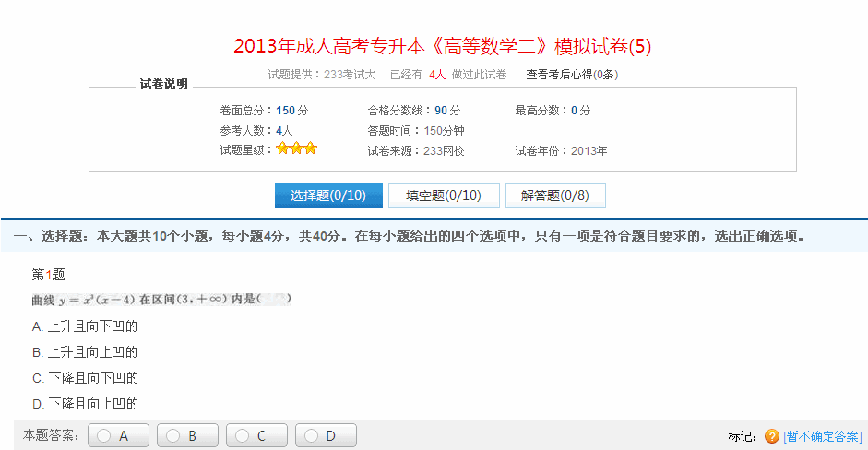Open the 填空题(0/10) tab
The image size is (868, 450).
444,195
